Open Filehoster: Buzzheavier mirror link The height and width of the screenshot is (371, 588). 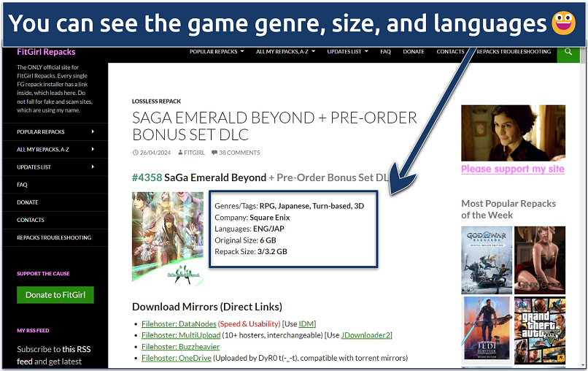[x=180, y=347]
